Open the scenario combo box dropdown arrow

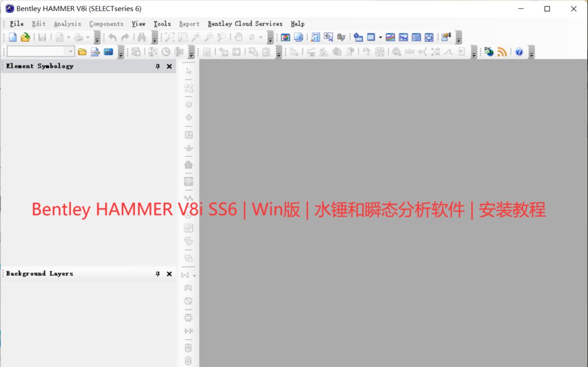point(71,52)
